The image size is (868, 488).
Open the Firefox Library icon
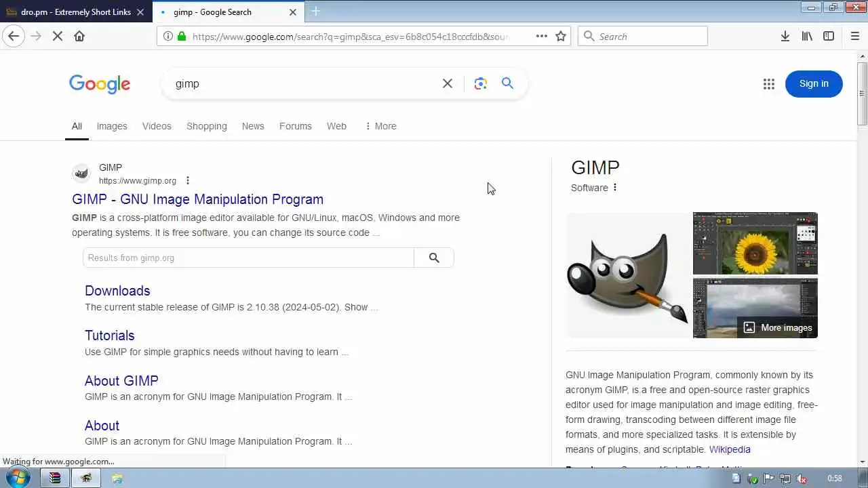click(x=807, y=36)
